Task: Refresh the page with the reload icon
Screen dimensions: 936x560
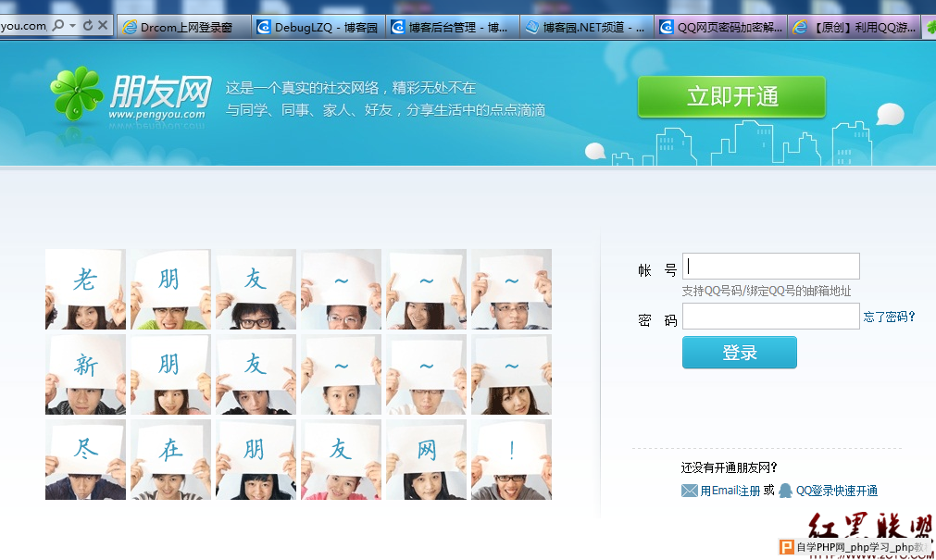Action: pos(88,26)
